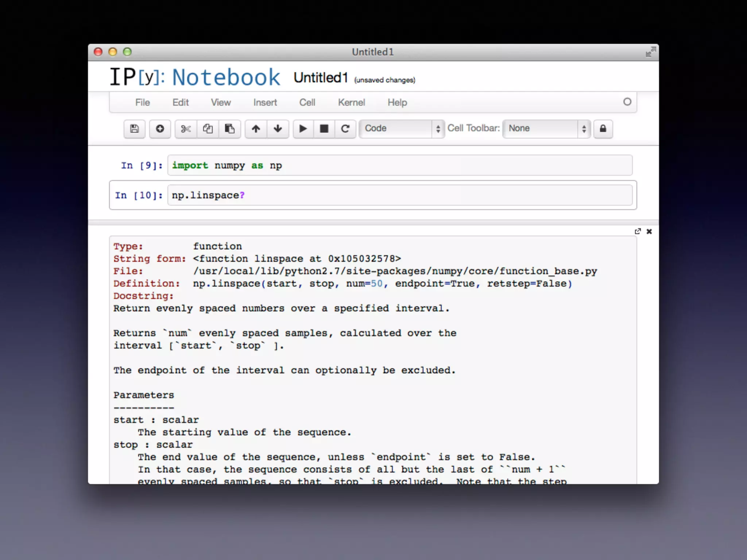
Task: Toggle the lock icon button
Action: click(x=603, y=129)
